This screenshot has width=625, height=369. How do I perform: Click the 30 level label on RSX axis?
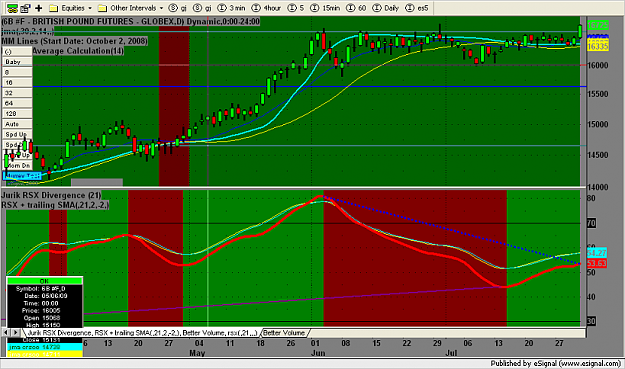[592, 321]
